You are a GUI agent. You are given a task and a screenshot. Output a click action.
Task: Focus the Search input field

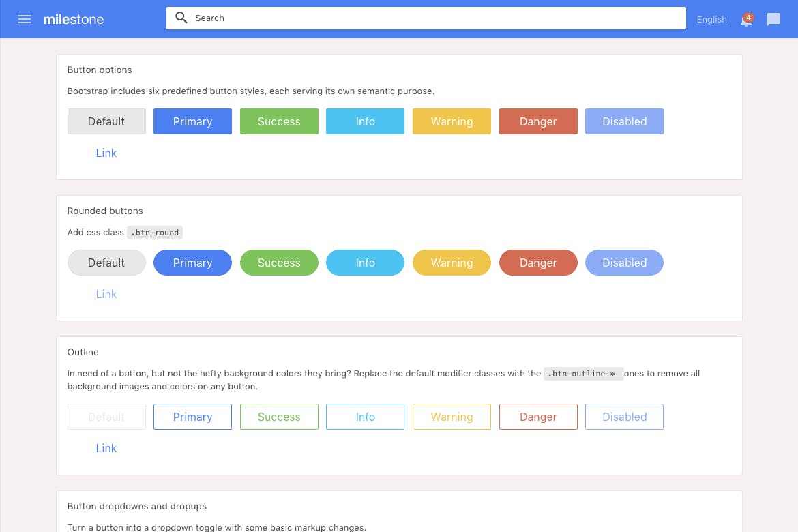[437, 18]
